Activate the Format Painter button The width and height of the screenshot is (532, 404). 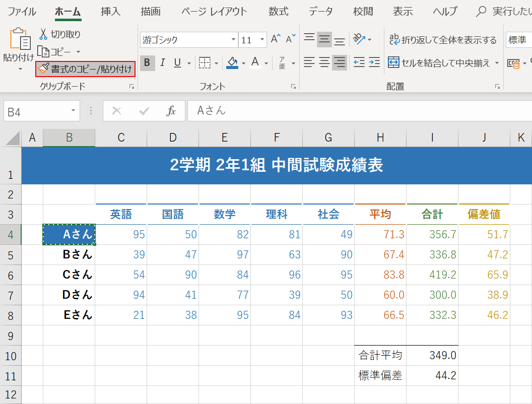pyautogui.click(x=86, y=69)
